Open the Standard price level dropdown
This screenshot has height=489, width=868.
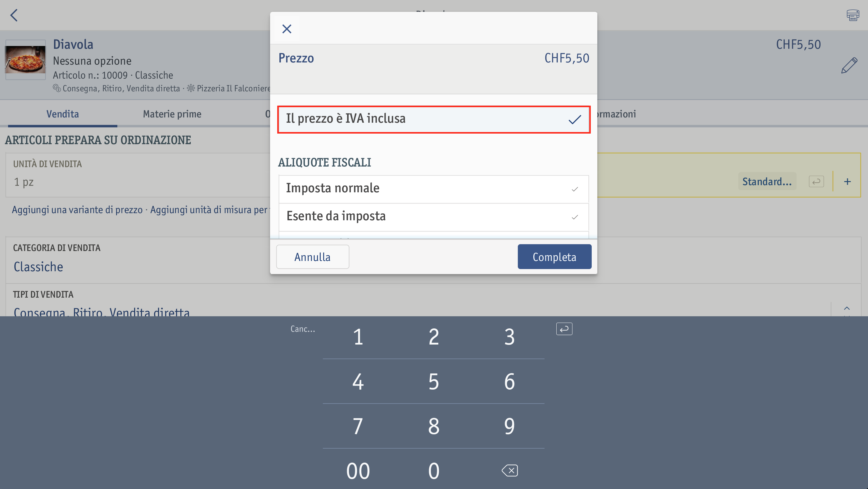(766, 181)
